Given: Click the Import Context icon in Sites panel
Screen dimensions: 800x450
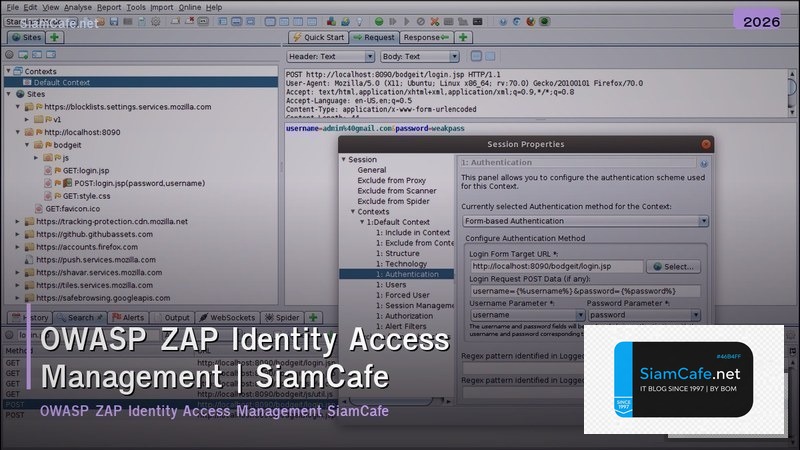Looking at the screenshot, I should (37, 55).
